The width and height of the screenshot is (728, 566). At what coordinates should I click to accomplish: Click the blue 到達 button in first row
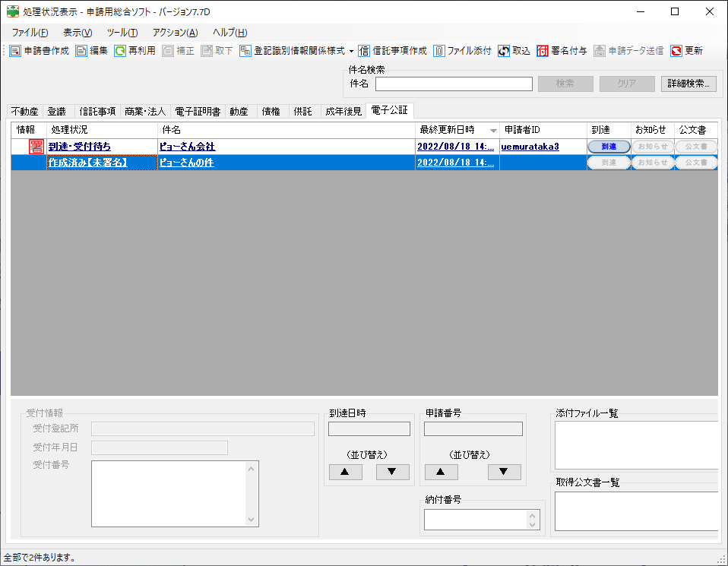609,147
